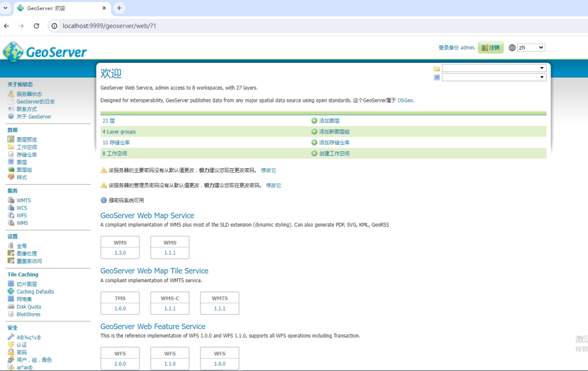Click the workspaces folder icon (工作空间)
588x371 pixels.
[11, 147]
